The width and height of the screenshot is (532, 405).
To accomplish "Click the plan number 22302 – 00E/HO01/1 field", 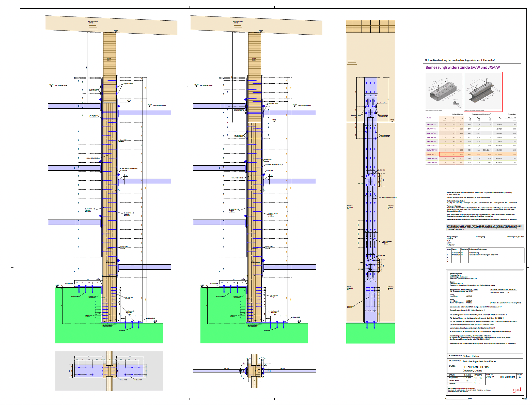I will pyautogui.click(x=500, y=377).
